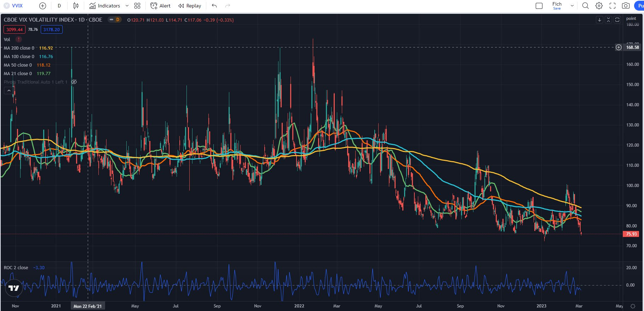
Task: Open the layout setup square icon
Action: [x=539, y=6]
